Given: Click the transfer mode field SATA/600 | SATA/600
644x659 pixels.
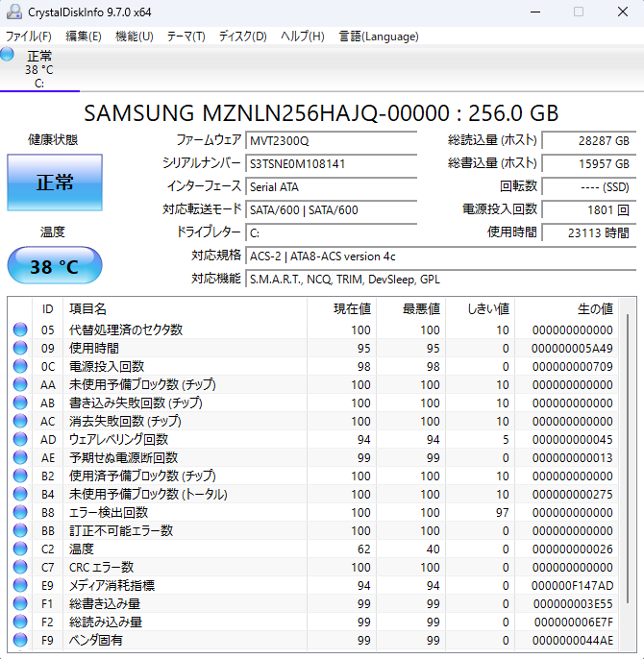Looking at the screenshot, I should (x=332, y=209).
